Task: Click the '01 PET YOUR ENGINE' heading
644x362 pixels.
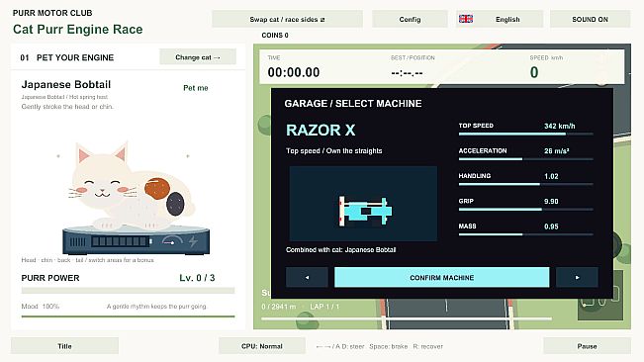Action: tap(67, 57)
